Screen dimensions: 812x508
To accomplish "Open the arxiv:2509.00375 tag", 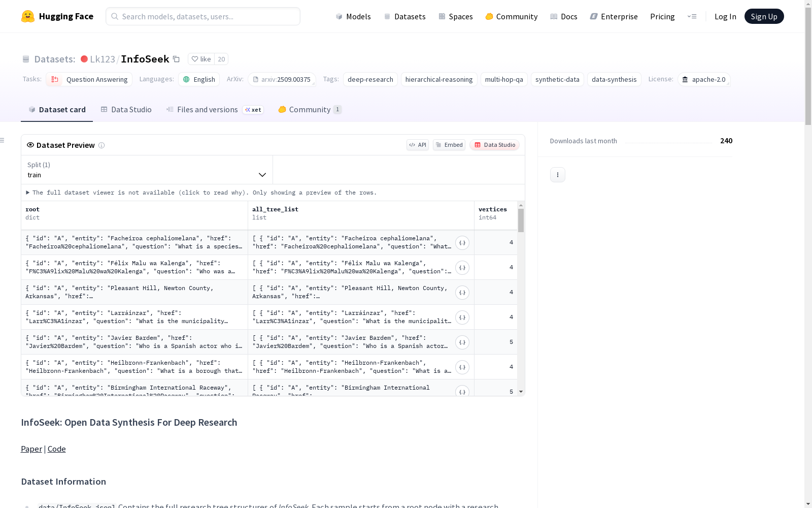I will coord(282,79).
